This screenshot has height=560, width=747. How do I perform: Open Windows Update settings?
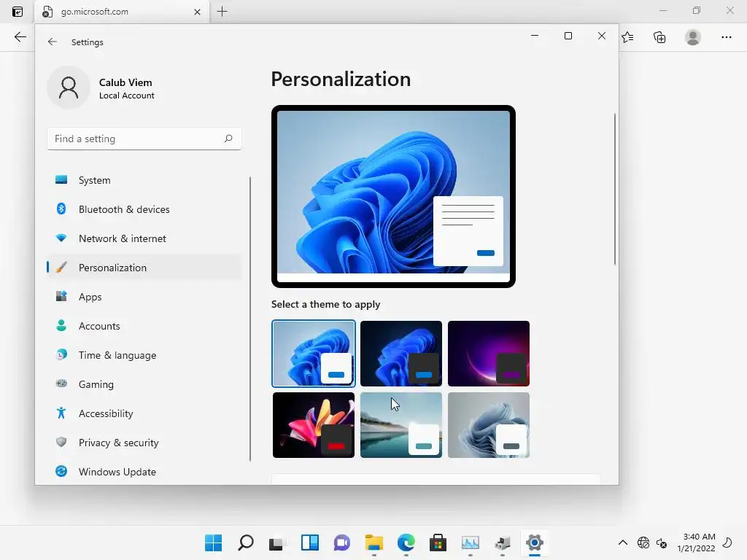(144, 472)
